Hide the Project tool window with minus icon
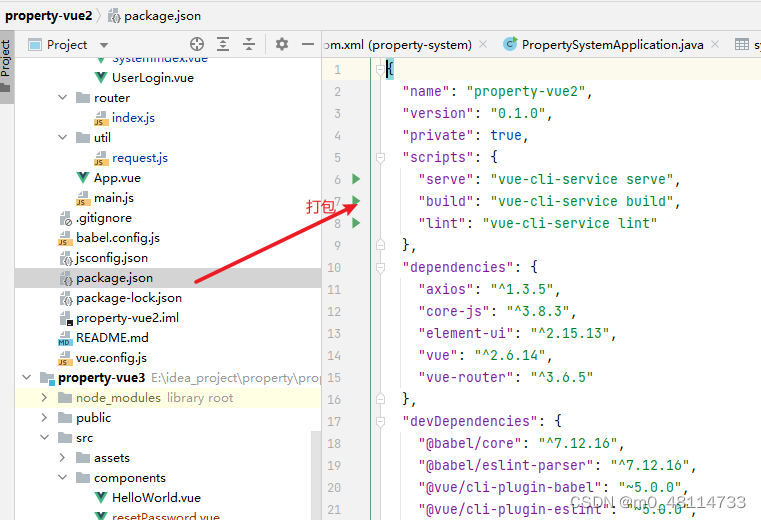 (x=308, y=44)
